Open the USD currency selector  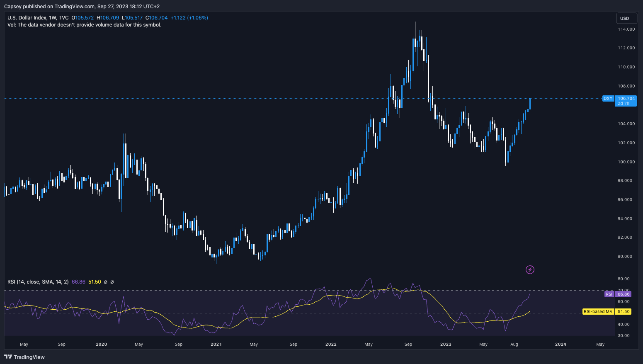[x=624, y=18]
